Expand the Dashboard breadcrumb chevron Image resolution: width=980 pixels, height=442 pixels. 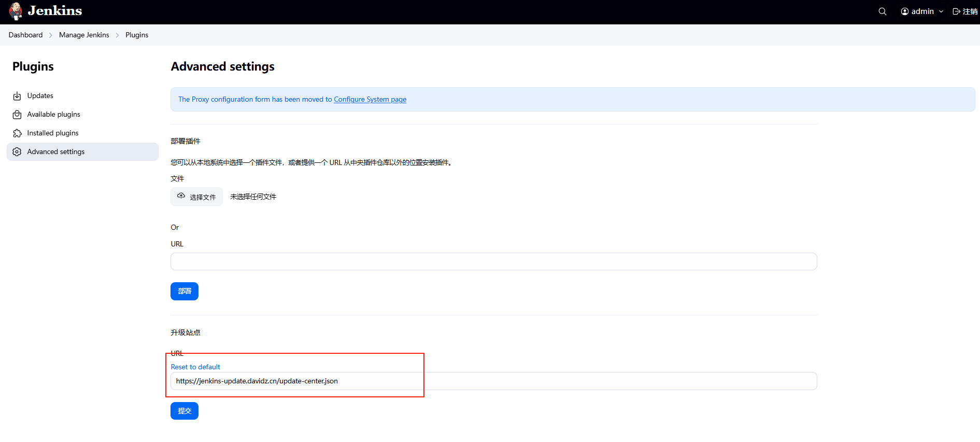51,35
